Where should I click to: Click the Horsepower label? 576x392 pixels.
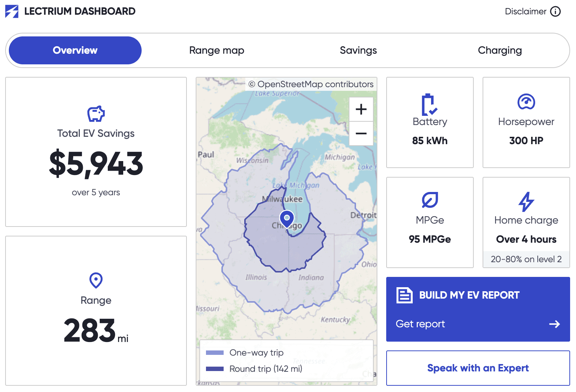526,122
